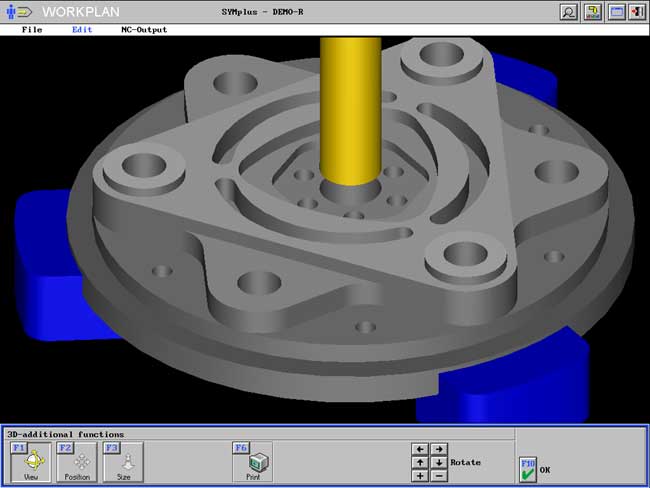Open the NC-Output menu
The height and width of the screenshot is (488, 650).
click(x=144, y=30)
